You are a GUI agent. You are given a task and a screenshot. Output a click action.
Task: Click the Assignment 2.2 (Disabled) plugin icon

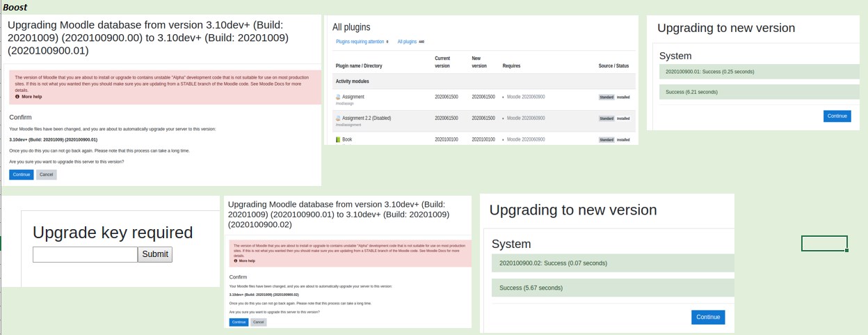pos(339,118)
